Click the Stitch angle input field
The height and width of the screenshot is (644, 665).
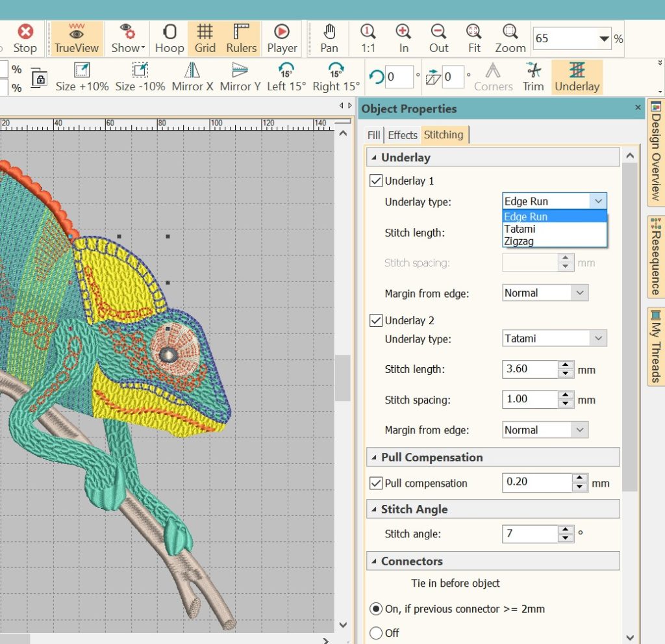coord(530,534)
